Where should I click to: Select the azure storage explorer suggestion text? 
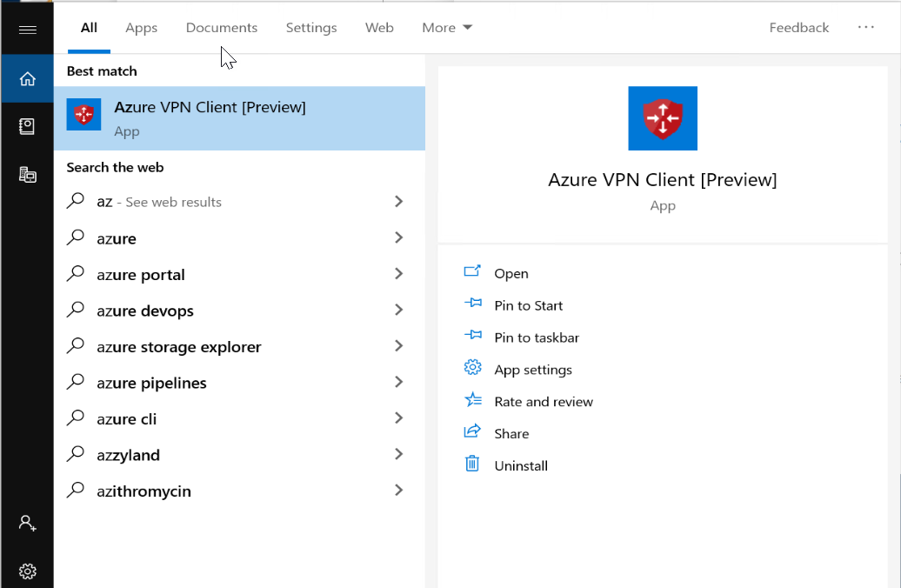coord(178,347)
